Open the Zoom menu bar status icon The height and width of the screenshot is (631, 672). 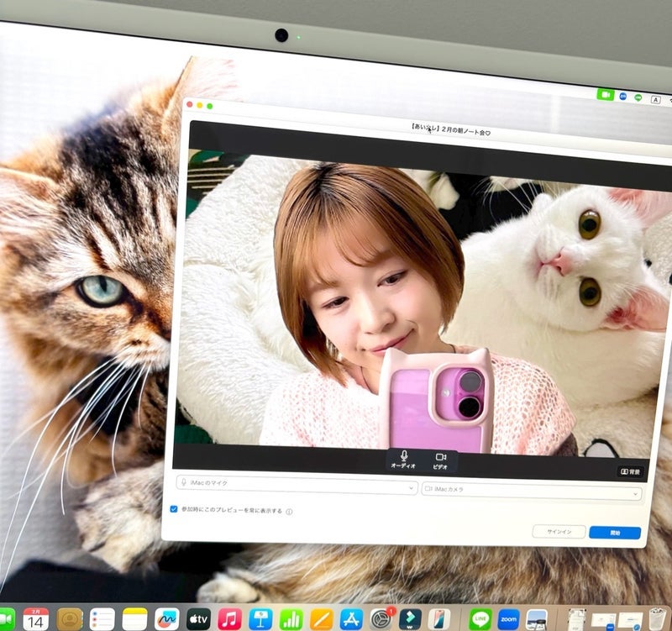(x=622, y=97)
